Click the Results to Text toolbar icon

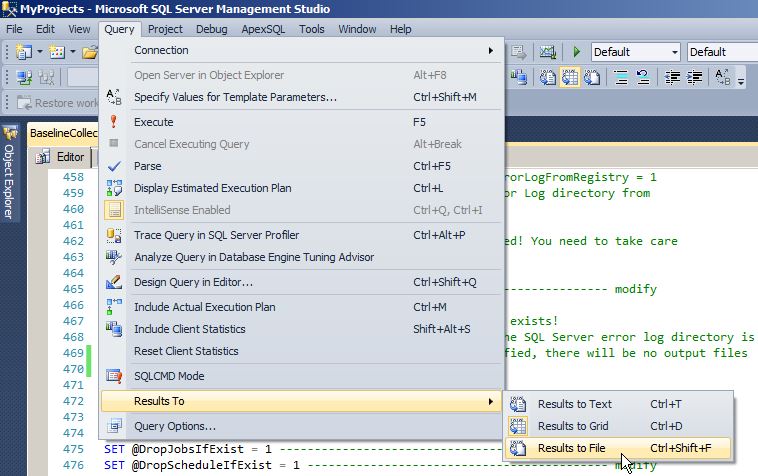(547, 77)
